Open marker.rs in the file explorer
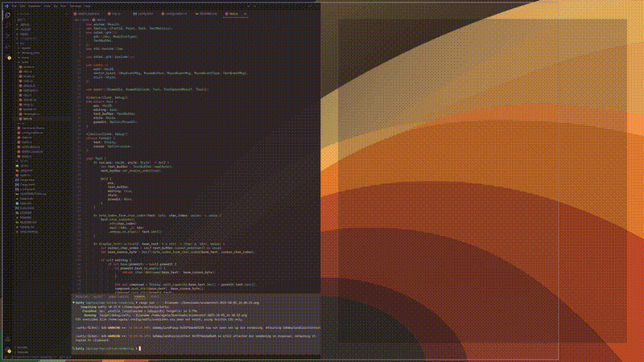This screenshot has width=644, height=362. (x=29, y=100)
